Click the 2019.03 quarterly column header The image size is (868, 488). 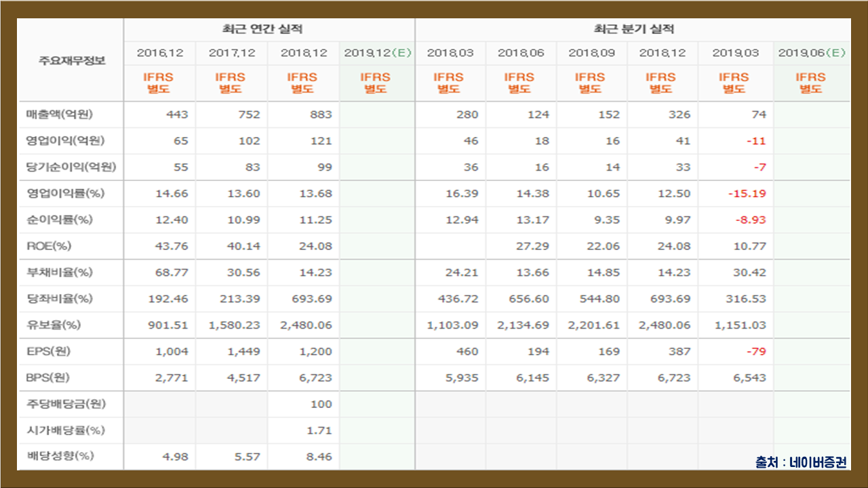736,53
